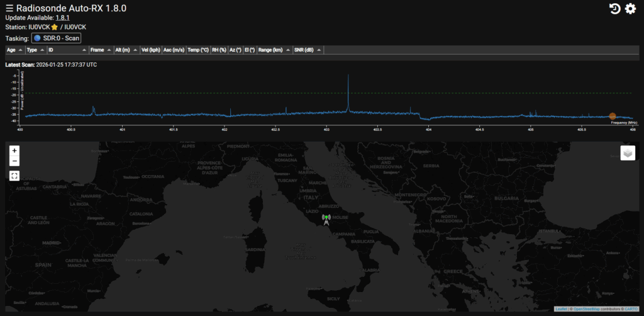Open settings gear icon
Screen dimensions: 644x316
tap(630, 9)
